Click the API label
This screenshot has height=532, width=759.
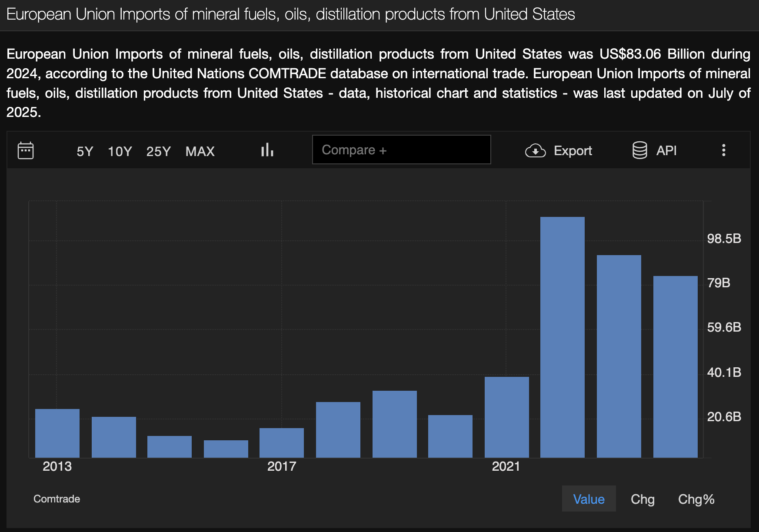(666, 151)
